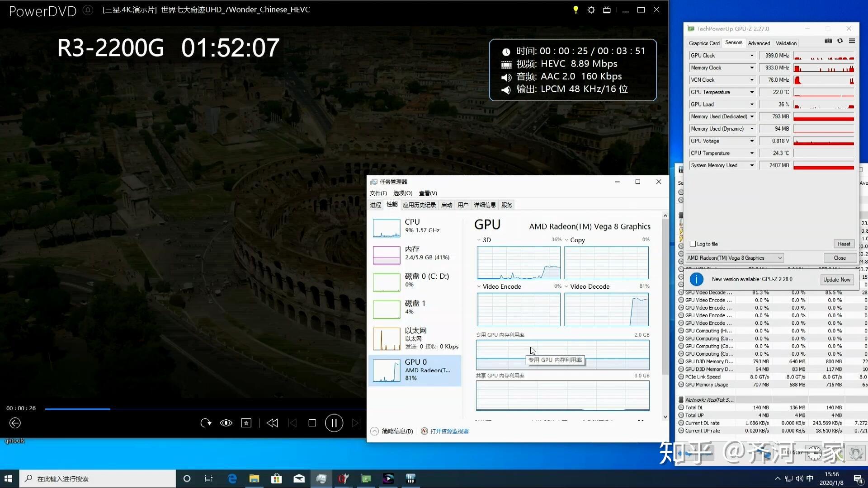Open GPU-Z Graphics Card tab

[x=704, y=43]
